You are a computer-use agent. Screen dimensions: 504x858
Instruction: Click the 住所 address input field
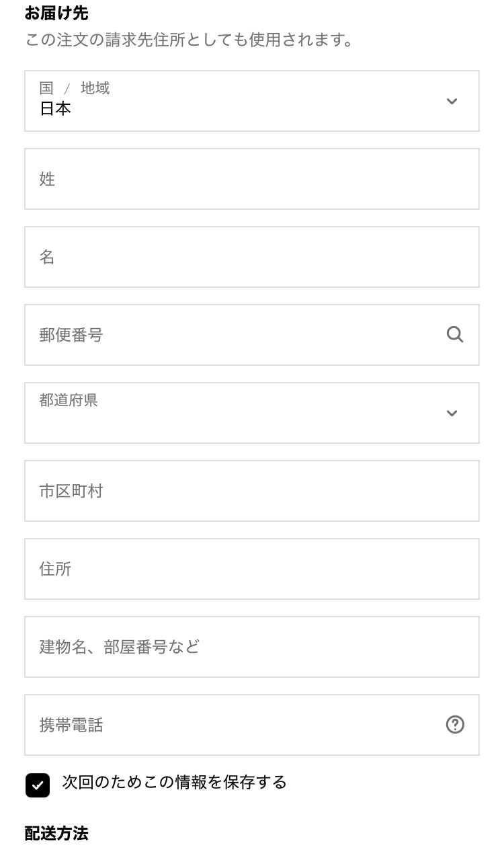tap(251, 569)
